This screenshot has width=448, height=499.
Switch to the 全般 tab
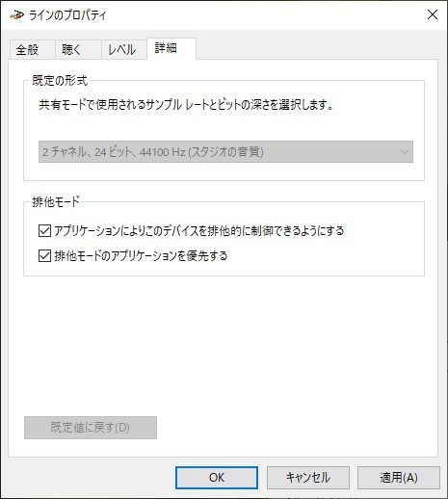(28, 50)
